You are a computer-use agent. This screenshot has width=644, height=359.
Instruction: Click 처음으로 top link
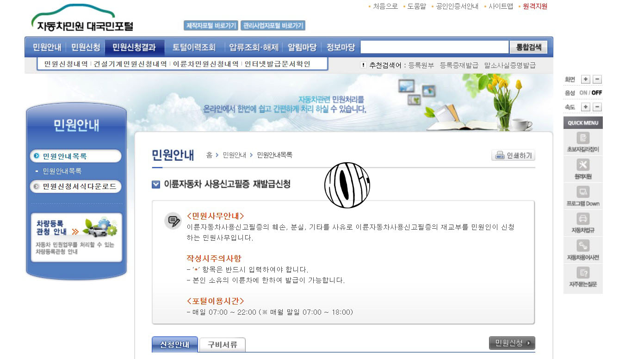(385, 6)
